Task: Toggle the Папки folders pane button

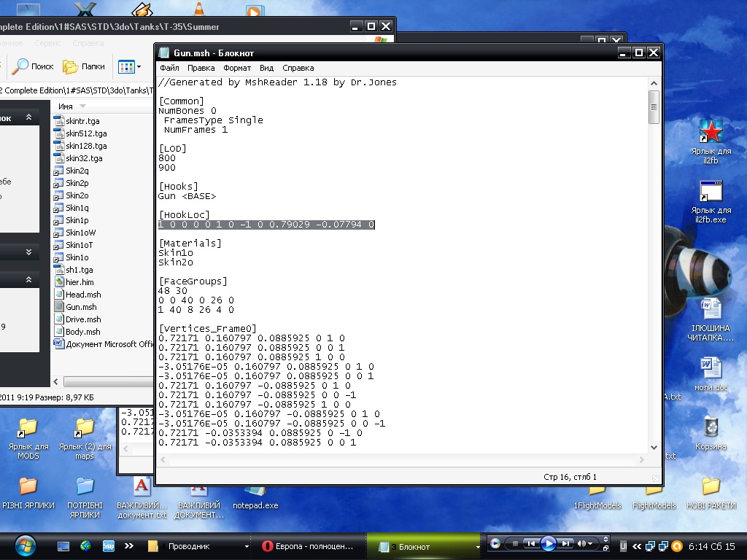Action: 84,66
